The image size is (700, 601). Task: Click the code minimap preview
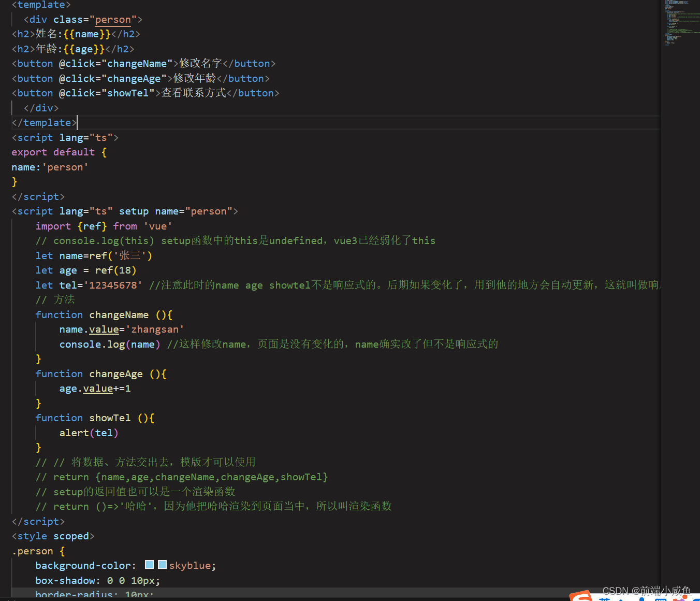[x=679, y=23]
